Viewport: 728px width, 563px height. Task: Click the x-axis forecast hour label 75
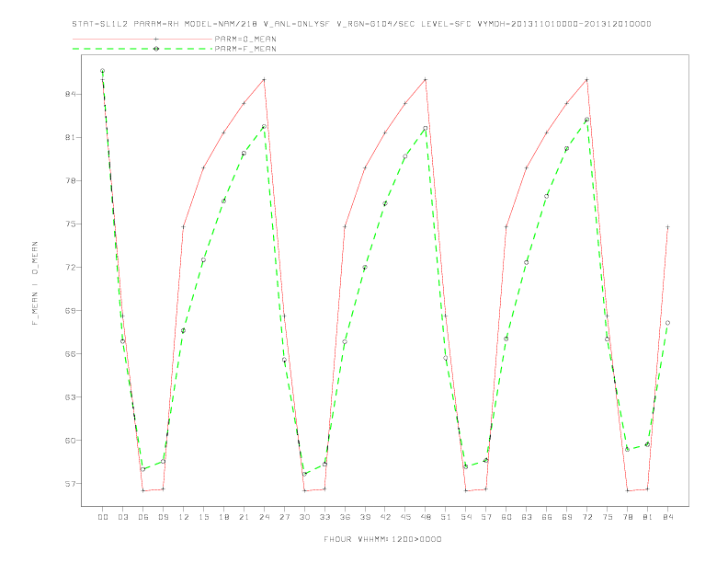click(x=608, y=517)
